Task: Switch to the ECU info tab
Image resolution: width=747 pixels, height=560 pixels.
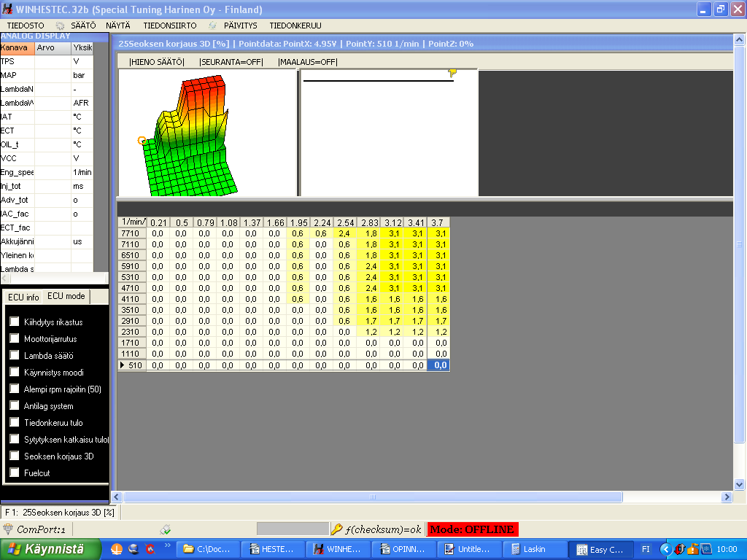Action: coord(23,297)
